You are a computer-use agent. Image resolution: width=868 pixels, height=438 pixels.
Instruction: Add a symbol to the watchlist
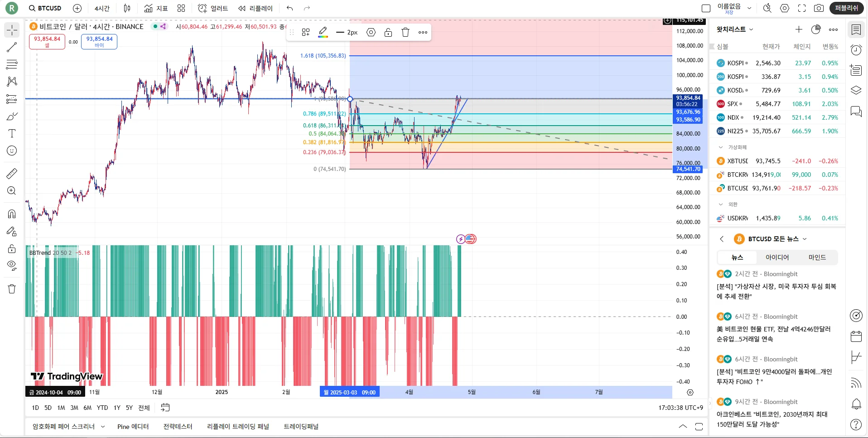(799, 29)
